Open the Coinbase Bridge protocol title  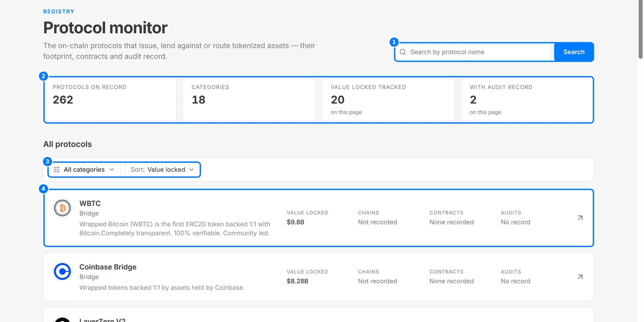pyautogui.click(x=108, y=267)
